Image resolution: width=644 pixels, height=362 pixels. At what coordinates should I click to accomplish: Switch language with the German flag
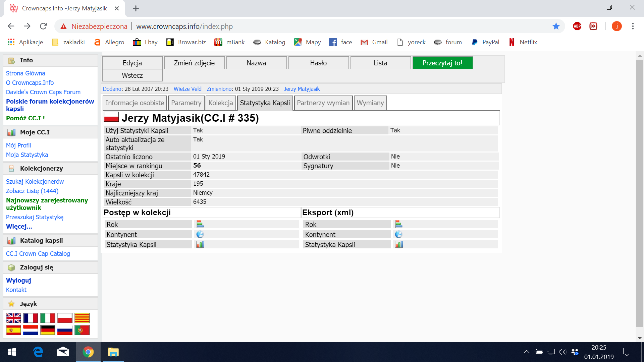(48, 330)
